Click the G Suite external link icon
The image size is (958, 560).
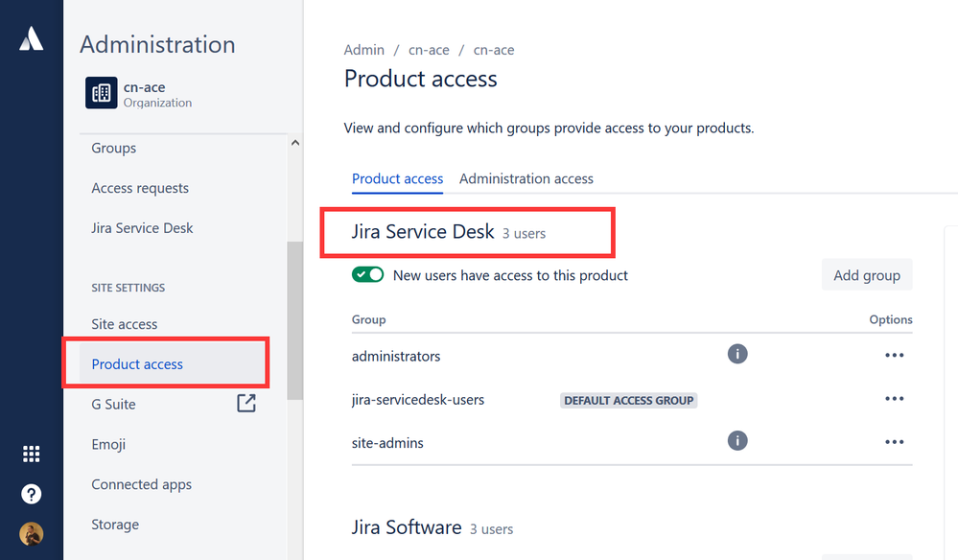click(246, 403)
